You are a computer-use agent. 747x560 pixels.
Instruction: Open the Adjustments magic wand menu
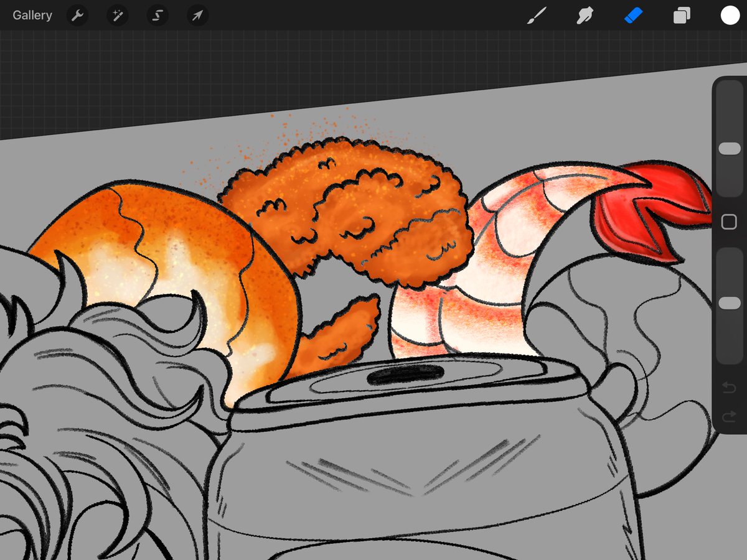pos(118,16)
